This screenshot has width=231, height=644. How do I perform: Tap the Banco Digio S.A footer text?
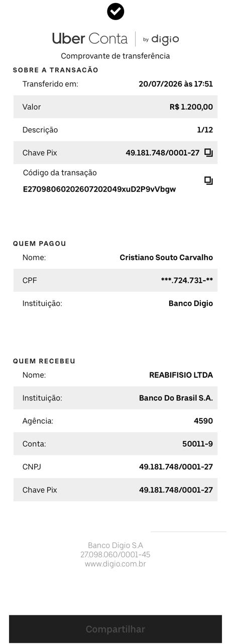pos(115,545)
